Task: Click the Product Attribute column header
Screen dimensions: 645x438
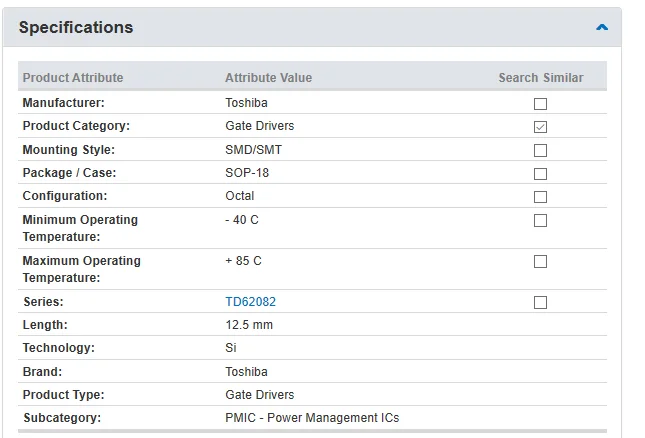Action: pos(73,78)
